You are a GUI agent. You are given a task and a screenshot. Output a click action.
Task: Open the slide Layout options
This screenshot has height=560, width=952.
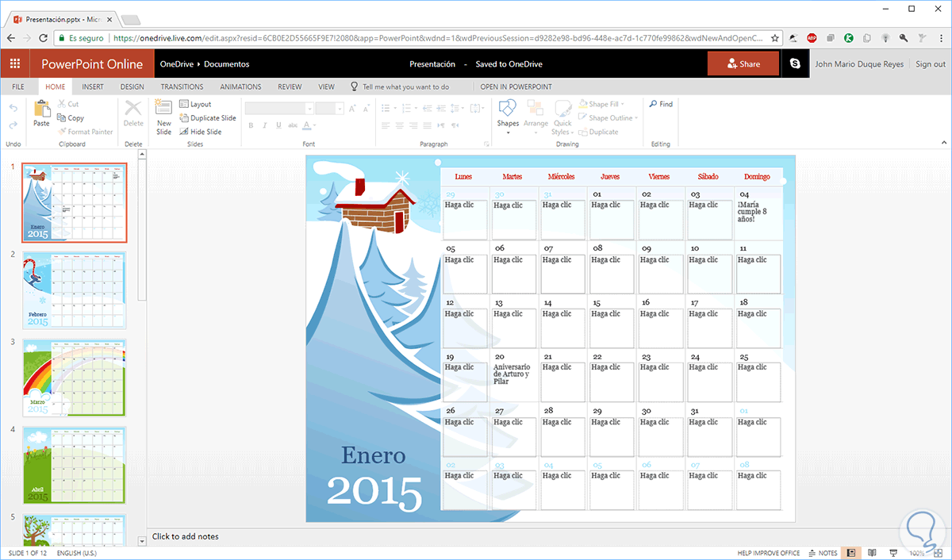click(x=194, y=104)
